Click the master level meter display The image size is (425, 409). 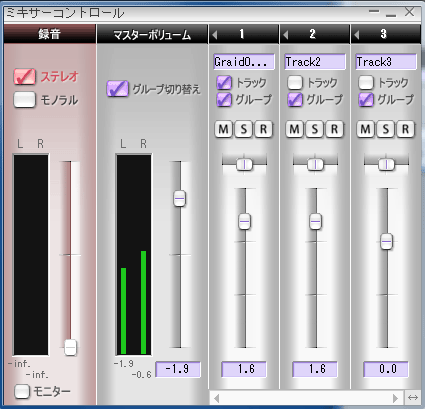pos(133,255)
